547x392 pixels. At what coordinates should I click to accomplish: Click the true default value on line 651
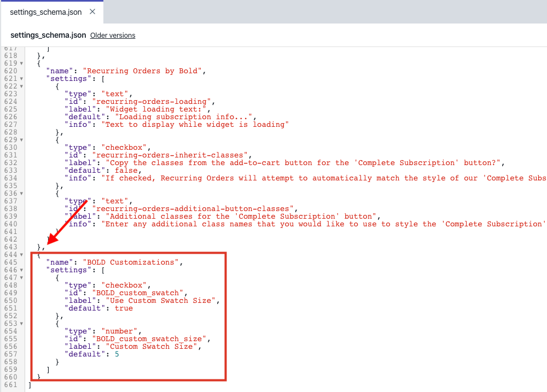click(x=123, y=308)
